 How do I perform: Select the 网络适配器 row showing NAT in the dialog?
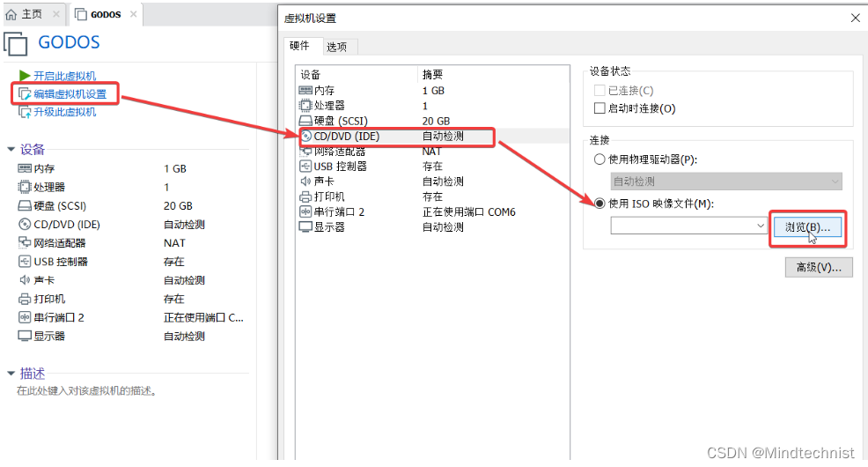[433, 152]
